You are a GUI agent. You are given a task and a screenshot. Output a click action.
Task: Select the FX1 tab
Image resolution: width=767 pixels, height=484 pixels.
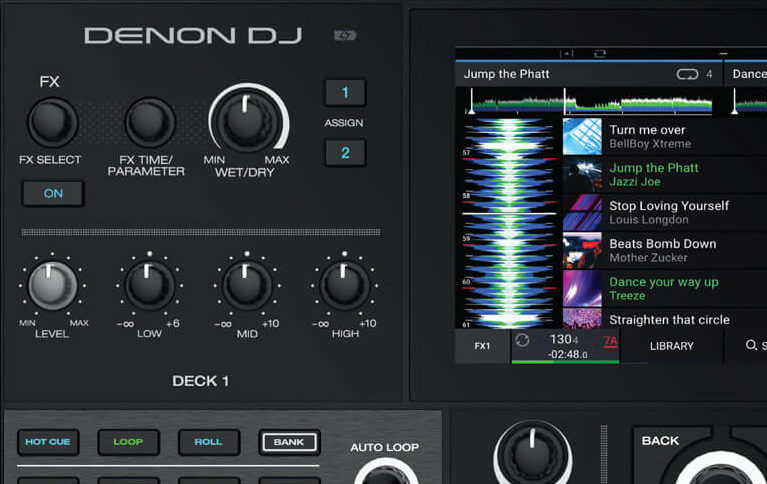tap(482, 346)
